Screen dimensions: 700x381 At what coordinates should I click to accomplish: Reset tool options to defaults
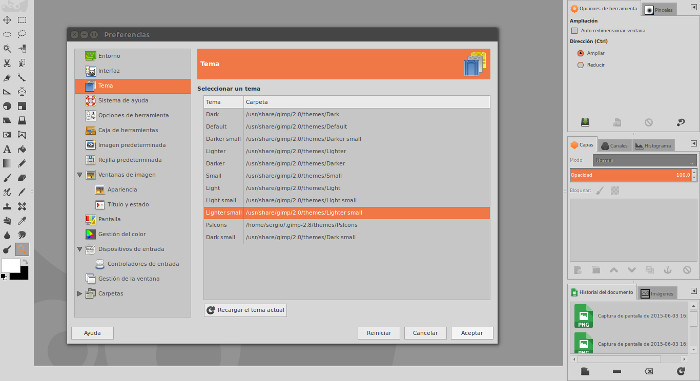[680, 122]
